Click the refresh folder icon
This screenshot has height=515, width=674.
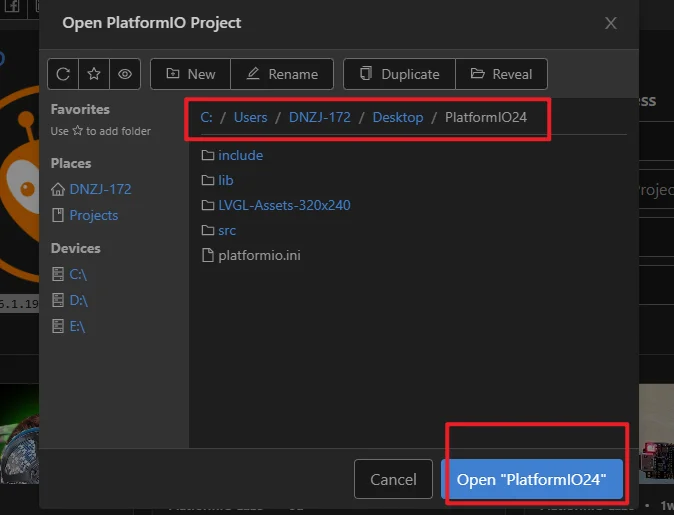pyautogui.click(x=63, y=74)
